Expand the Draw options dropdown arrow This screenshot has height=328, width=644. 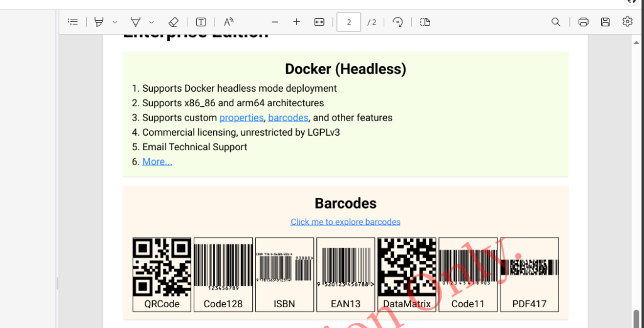[152, 22]
